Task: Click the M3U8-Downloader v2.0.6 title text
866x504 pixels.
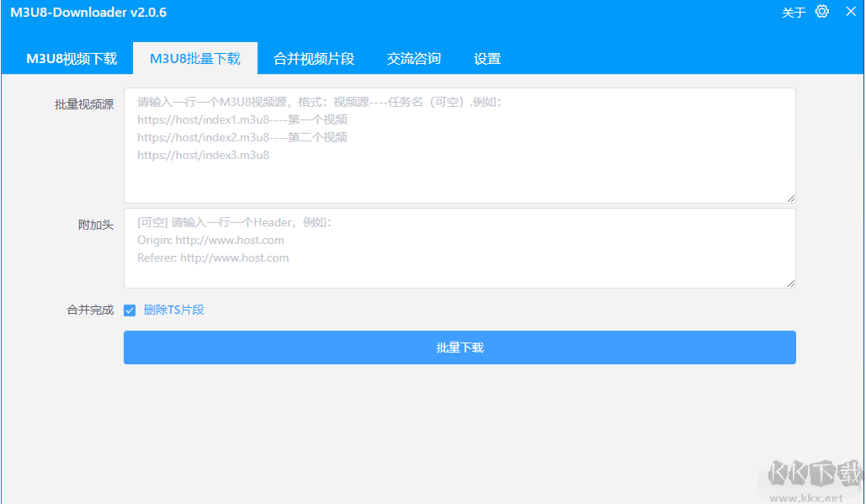Action: click(87, 12)
